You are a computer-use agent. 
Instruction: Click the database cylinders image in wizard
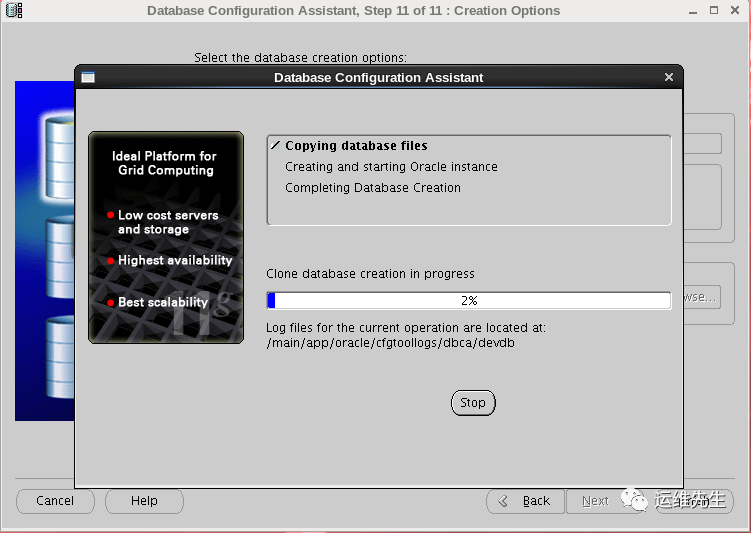pyautogui.click(x=45, y=251)
